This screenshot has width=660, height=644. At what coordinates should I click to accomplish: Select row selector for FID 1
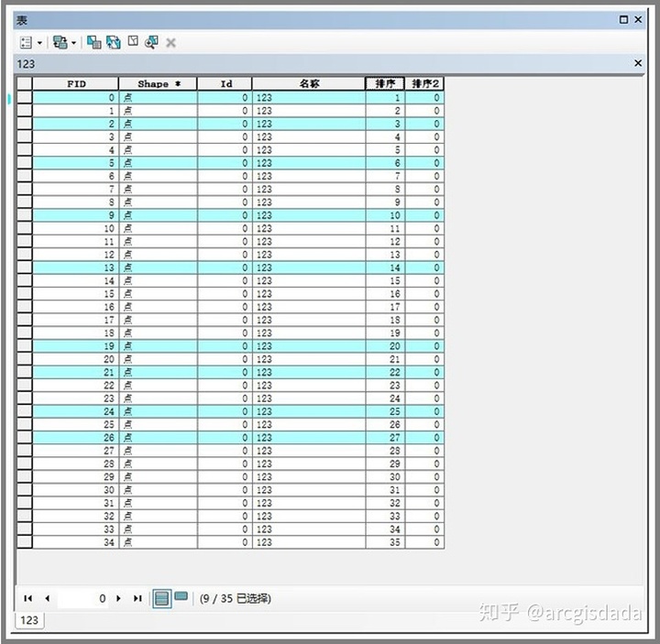pyautogui.click(x=25, y=111)
